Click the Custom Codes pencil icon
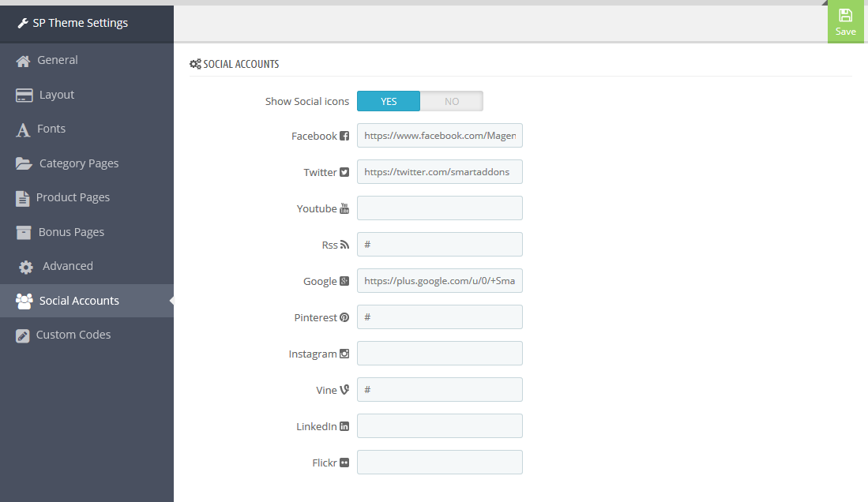 tap(23, 335)
